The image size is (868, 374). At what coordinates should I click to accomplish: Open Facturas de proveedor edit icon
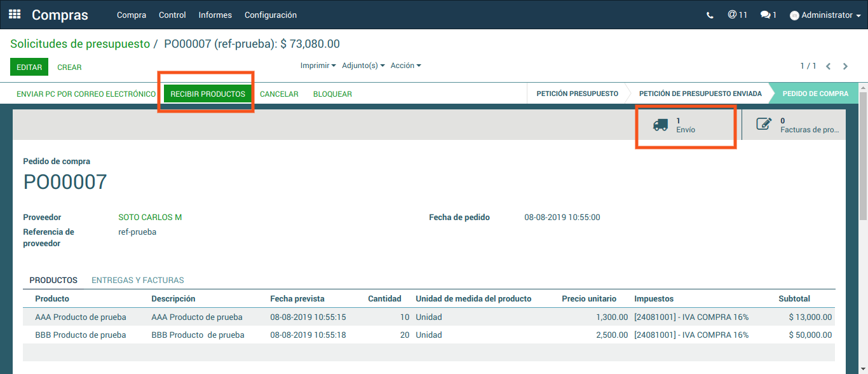coord(764,125)
